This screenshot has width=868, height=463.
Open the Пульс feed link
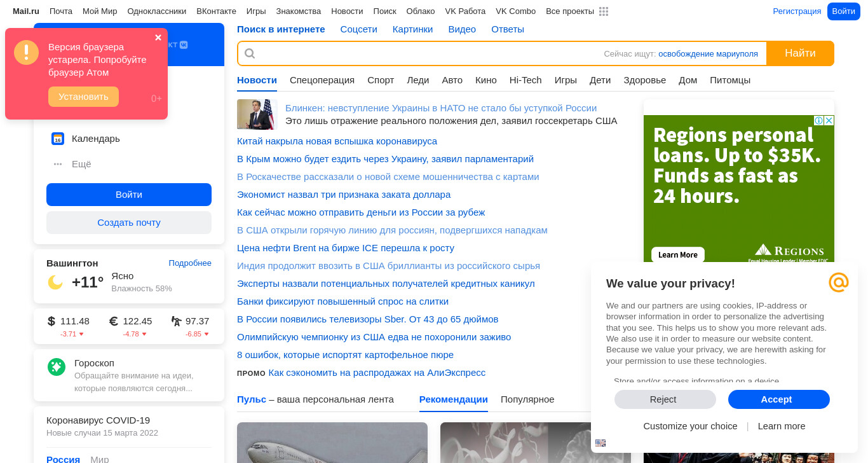(x=252, y=399)
